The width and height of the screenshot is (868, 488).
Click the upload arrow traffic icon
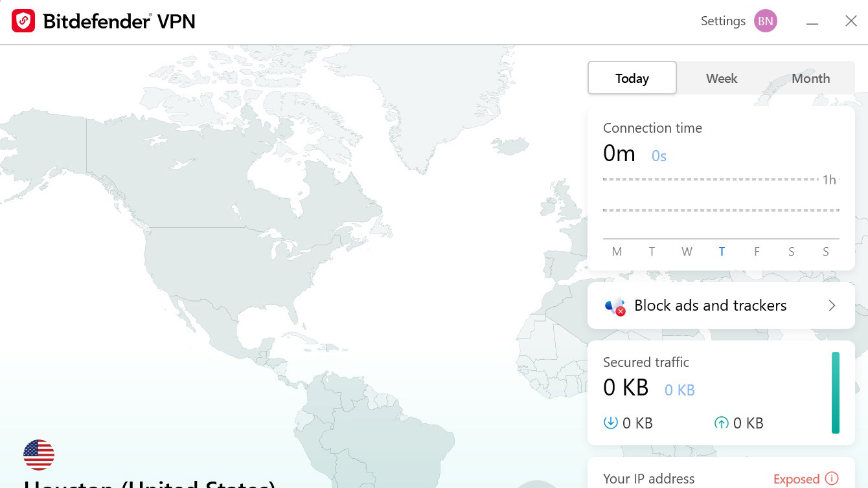(x=721, y=423)
